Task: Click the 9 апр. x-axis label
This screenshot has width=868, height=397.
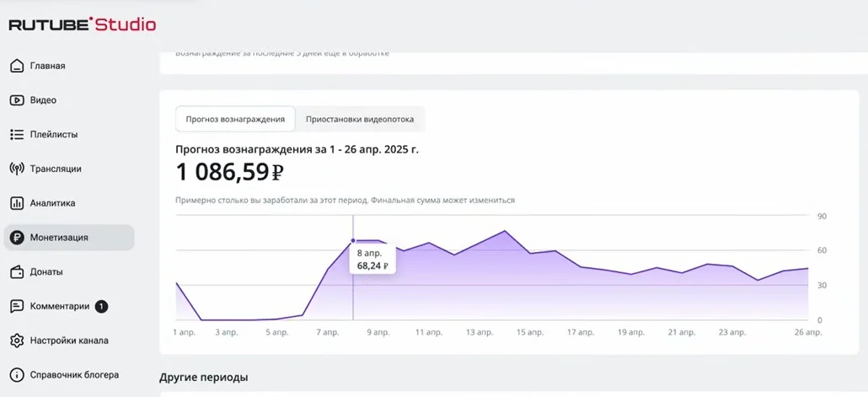Action: pos(378,333)
